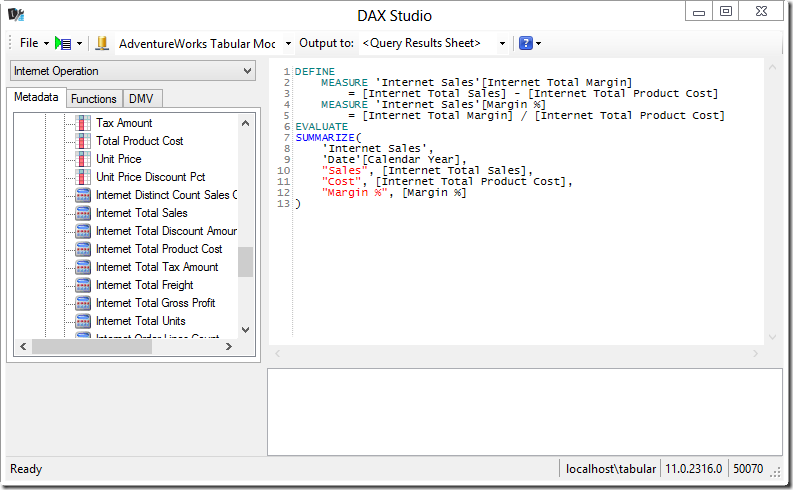Click the Internet Total Sales measure icon
Viewport: 793px width, 490px height.
click(x=83, y=213)
